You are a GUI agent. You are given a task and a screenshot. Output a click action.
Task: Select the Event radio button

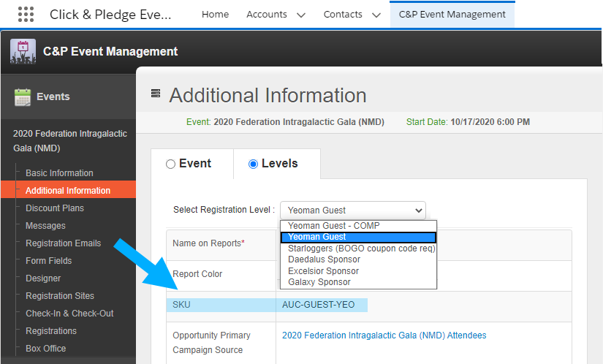pyautogui.click(x=170, y=164)
